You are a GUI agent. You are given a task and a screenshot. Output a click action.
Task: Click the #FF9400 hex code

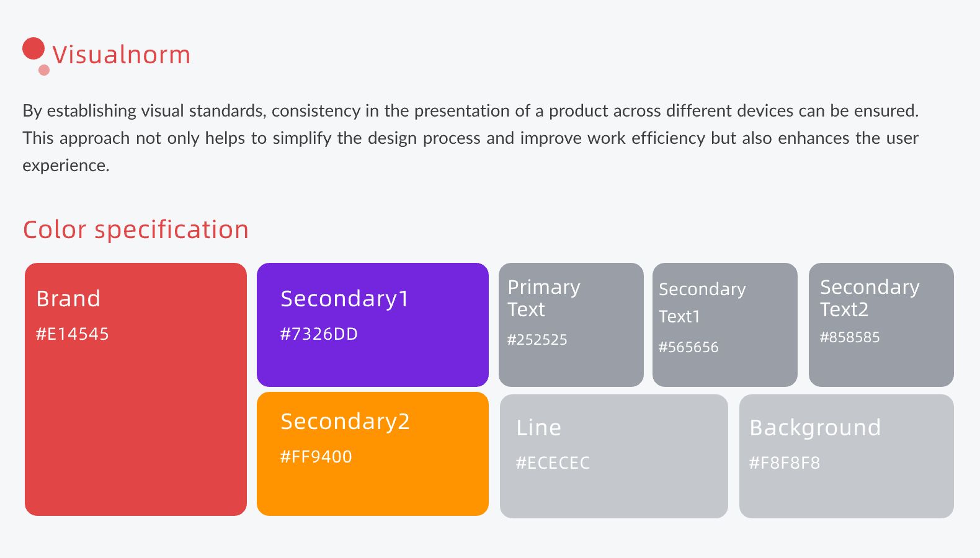[x=316, y=457]
